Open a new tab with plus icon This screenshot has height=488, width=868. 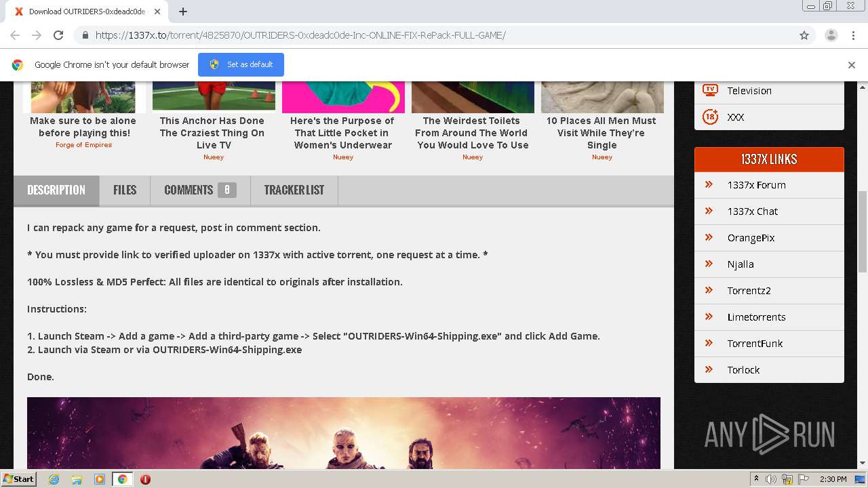(183, 12)
